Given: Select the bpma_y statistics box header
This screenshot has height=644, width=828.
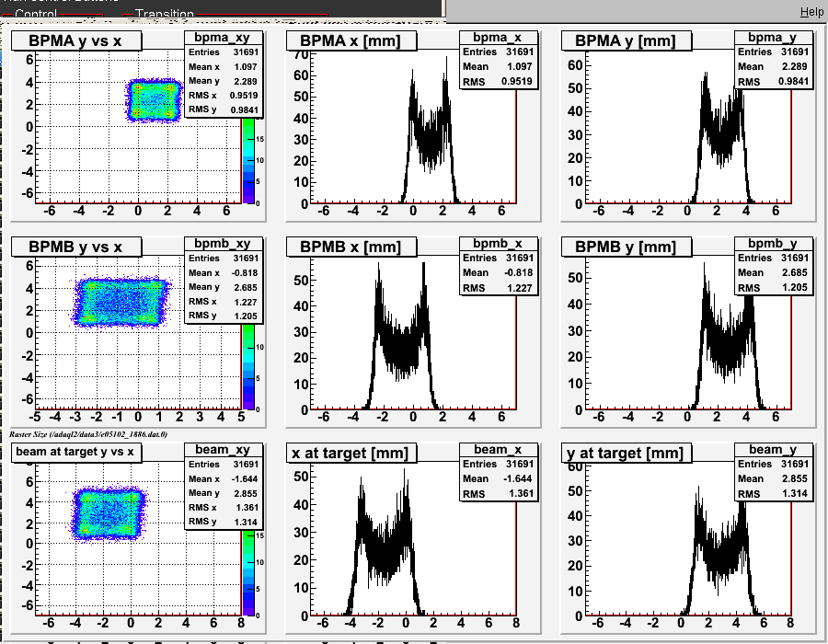Looking at the screenshot, I should point(773,38).
